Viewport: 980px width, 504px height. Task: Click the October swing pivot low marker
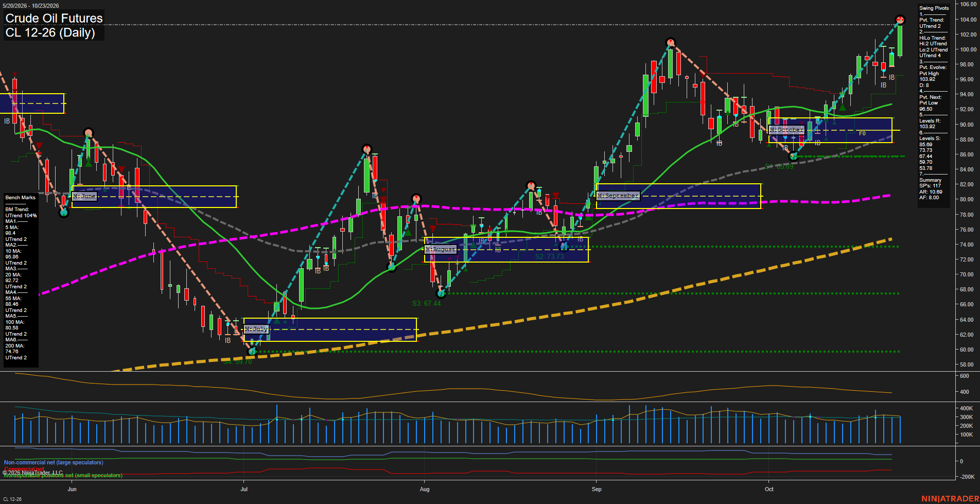pyautogui.click(x=793, y=156)
